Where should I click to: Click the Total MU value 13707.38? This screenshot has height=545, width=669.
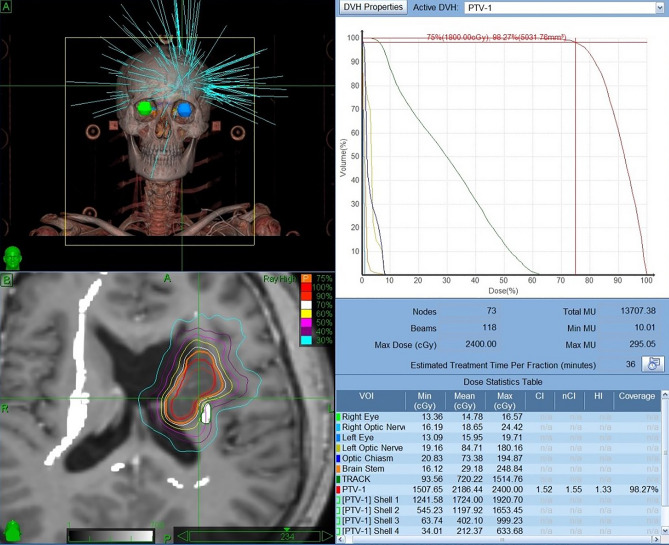(x=638, y=311)
